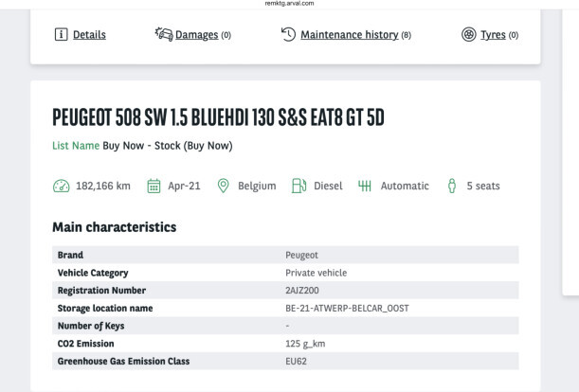Click the List Name label
Viewport: 579px width, 392px height.
76,146
